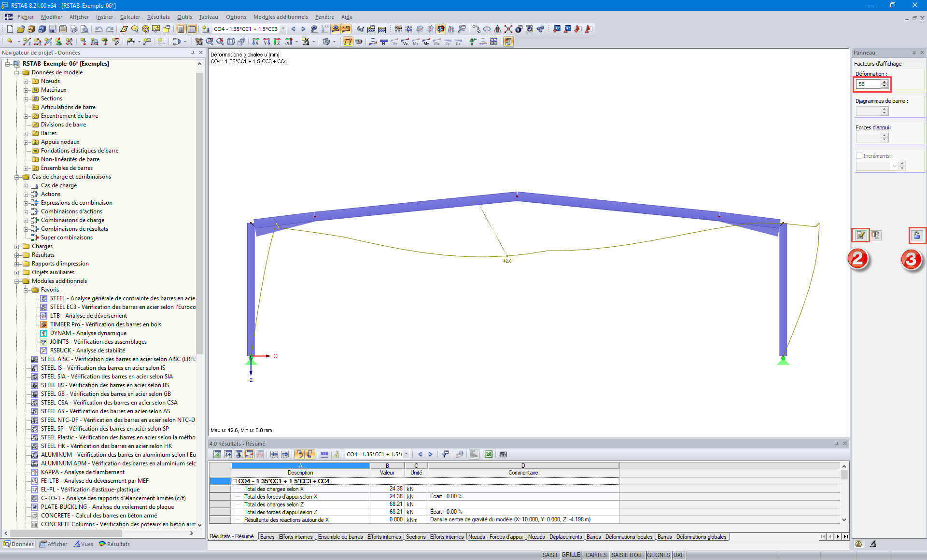
Task: Open the load combination CO4 dropdown
Action: point(283,29)
